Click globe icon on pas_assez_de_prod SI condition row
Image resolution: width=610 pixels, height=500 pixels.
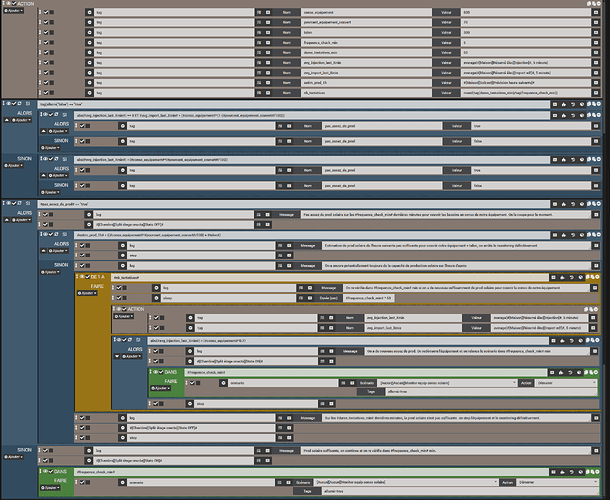click(x=582, y=204)
